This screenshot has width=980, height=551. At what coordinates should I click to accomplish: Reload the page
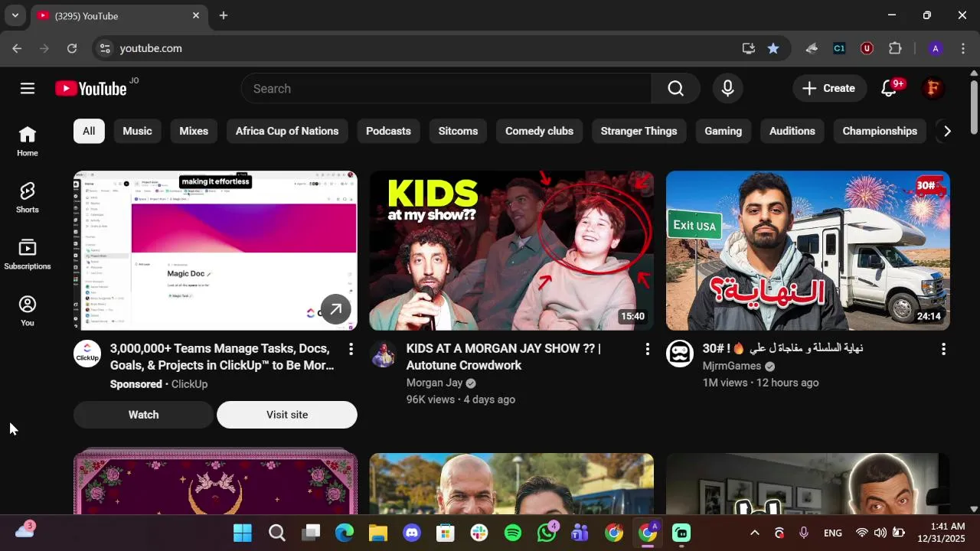(x=72, y=48)
